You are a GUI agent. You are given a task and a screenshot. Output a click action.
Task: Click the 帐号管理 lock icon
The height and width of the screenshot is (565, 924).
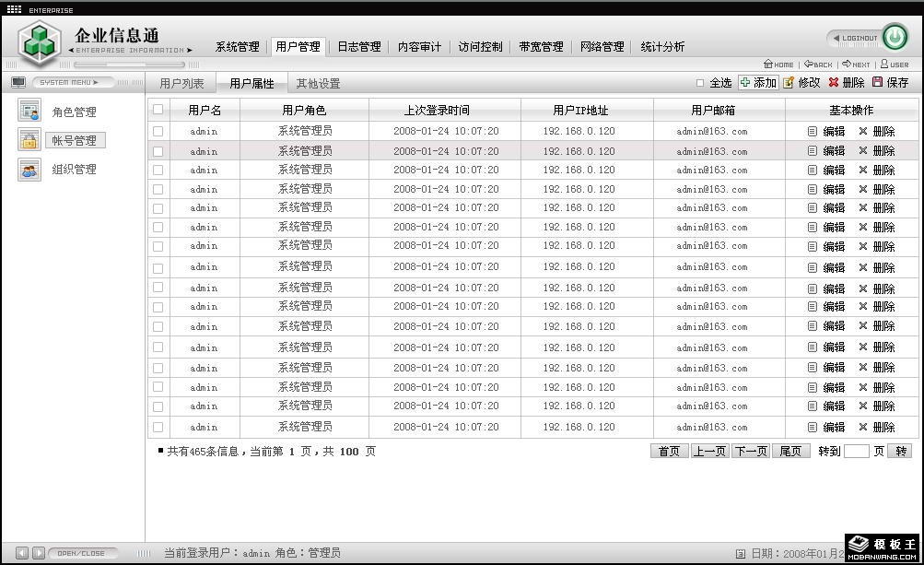pyautogui.click(x=29, y=140)
